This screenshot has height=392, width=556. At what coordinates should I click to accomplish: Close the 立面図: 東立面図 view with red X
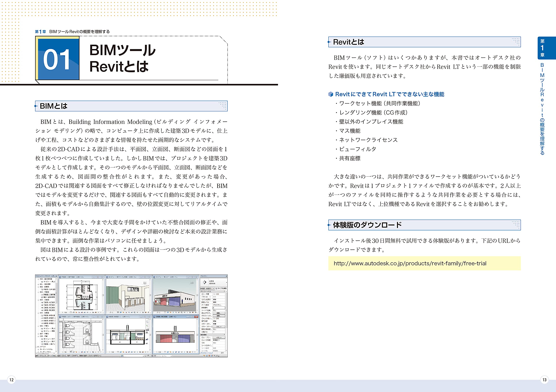pyautogui.click(x=196, y=317)
